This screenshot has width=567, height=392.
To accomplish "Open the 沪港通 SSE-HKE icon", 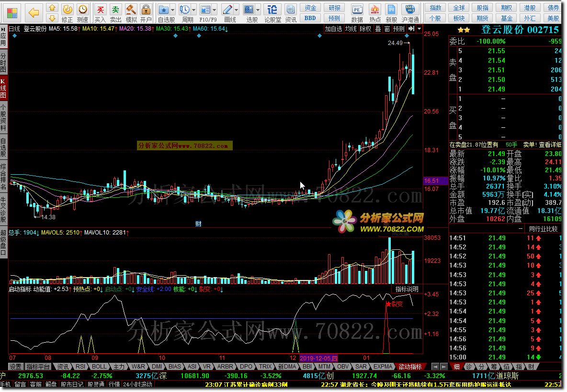I will point(410,13).
